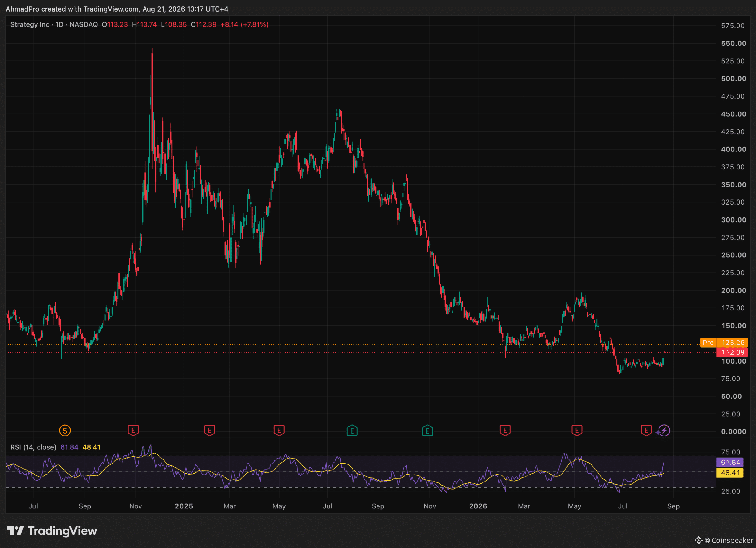Click the TradingView logo at the bottom
Viewport: 756px width, 548px height.
(x=52, y=531)
